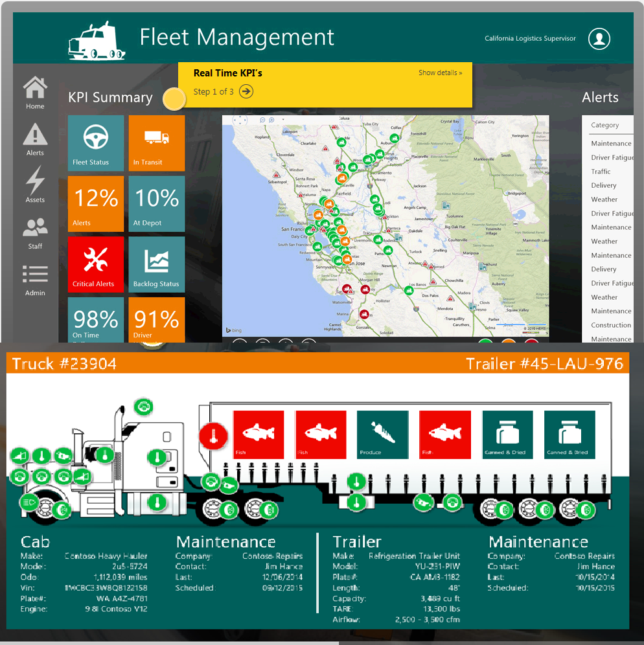Click the user profile icon in header

(599, 39)
